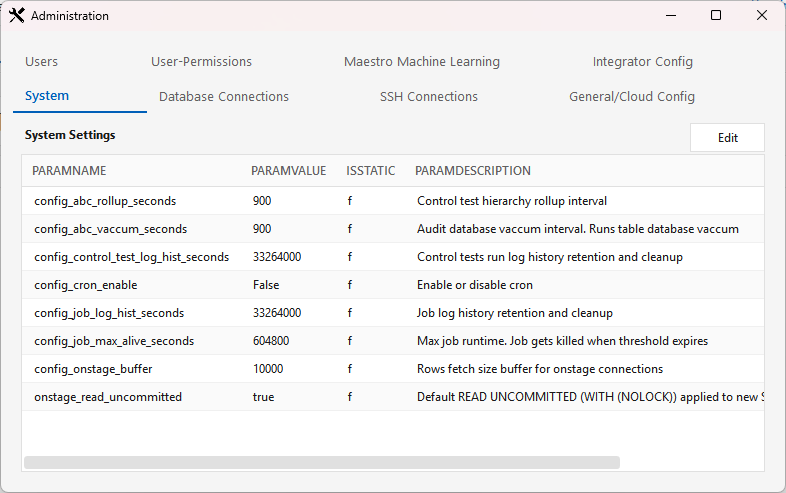This screenshot has height=493, width=786.
Task: Click 'Audit database vaccum interval' description
Action: click(x=578, y=229)
